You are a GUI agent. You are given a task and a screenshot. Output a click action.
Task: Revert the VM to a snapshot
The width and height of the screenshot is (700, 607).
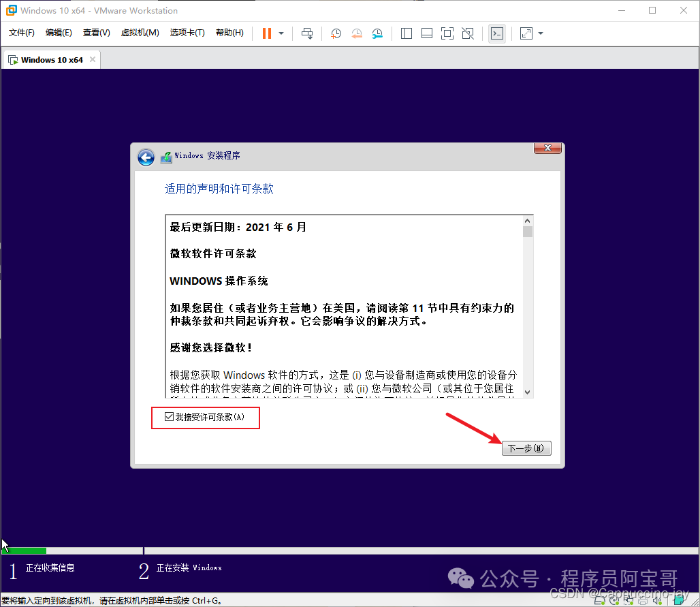357,33
